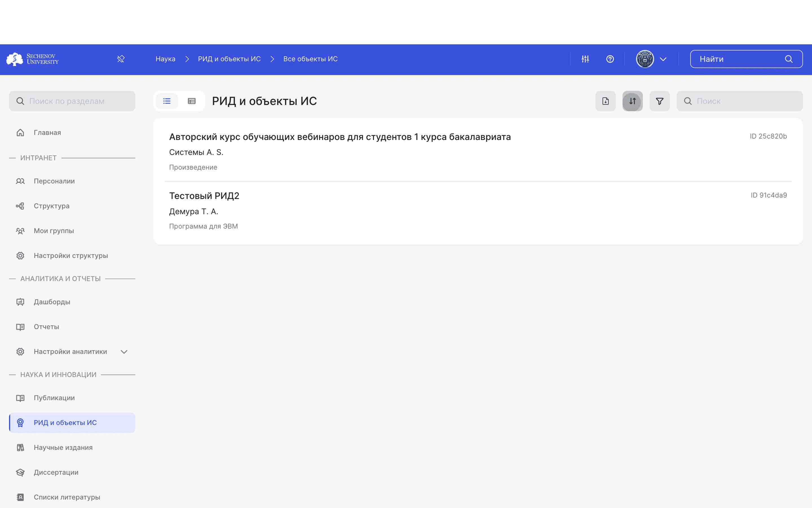Go to Наука breadcrumb
Viewport: 812px width, 508px height.
point(166,59)
